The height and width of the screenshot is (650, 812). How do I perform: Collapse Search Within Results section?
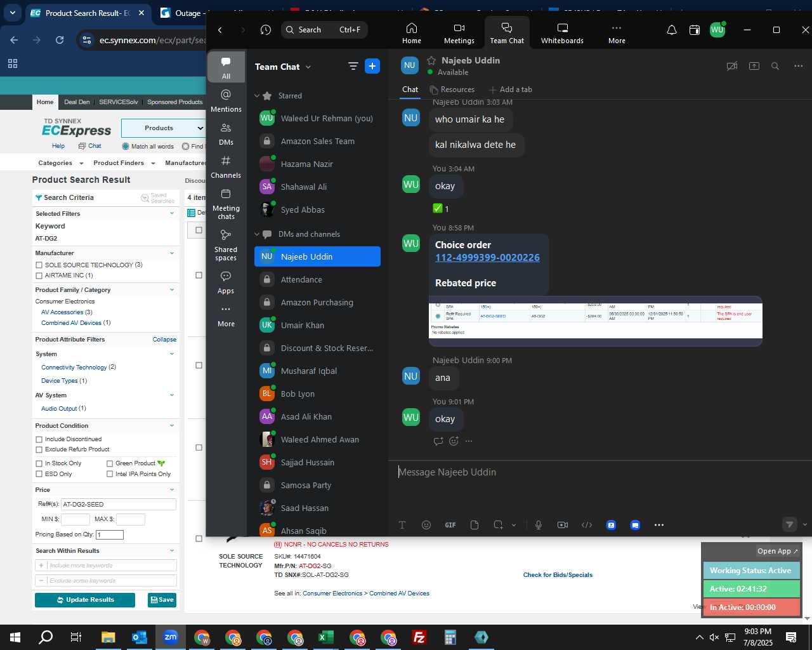pyautogui.click(x=172, y=551)
